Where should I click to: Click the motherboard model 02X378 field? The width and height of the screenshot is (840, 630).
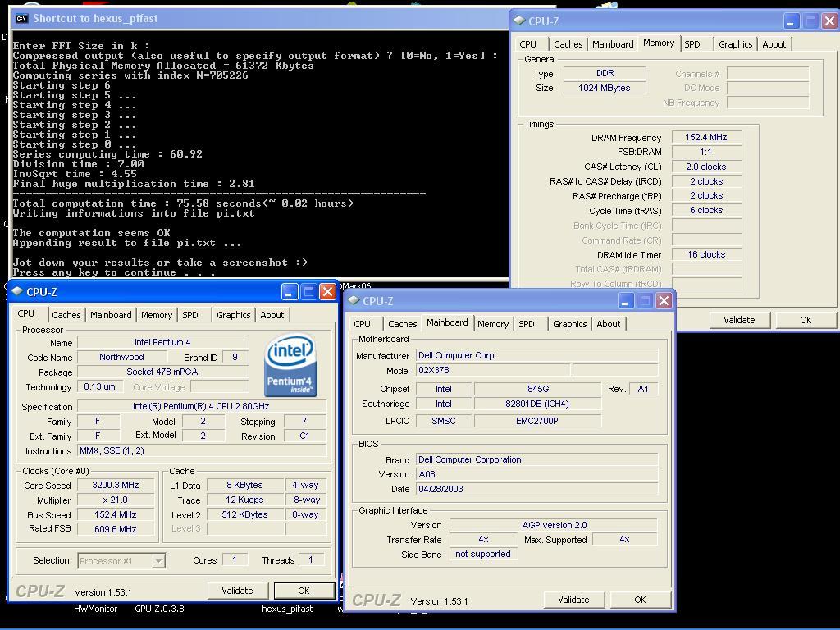(x=492, y=370)
